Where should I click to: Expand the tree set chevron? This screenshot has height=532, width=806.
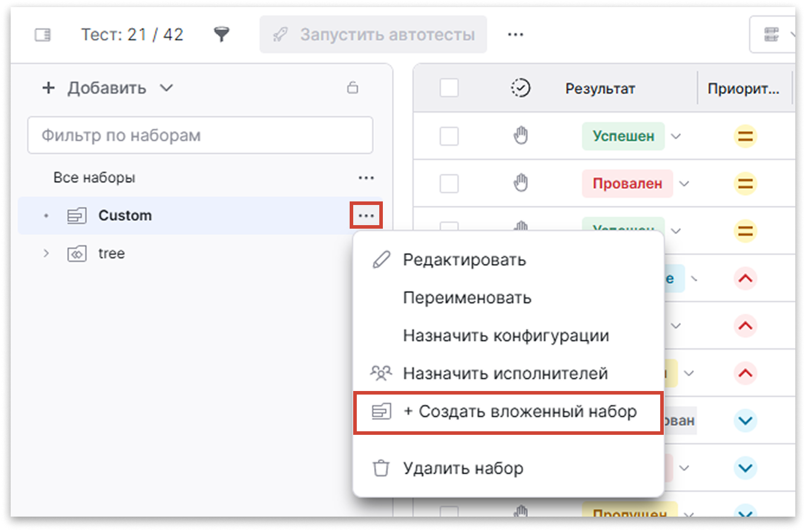[x=46, y=254]
